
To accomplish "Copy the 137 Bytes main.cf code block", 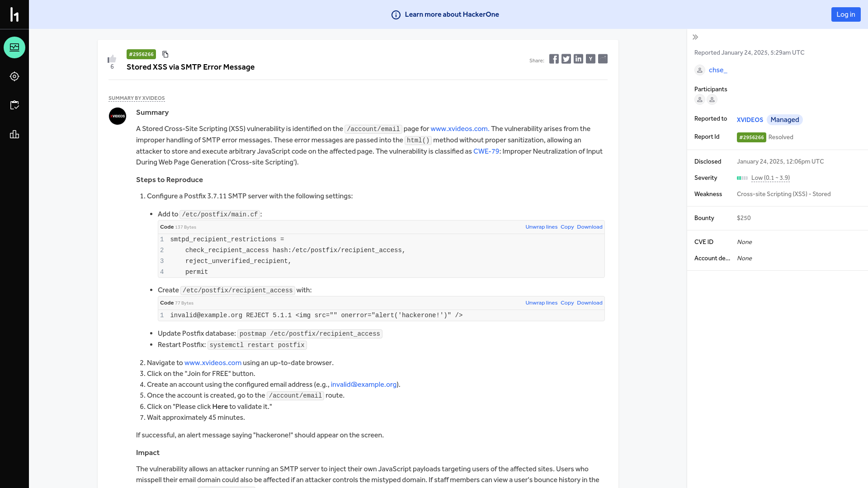I will (567, 227).
